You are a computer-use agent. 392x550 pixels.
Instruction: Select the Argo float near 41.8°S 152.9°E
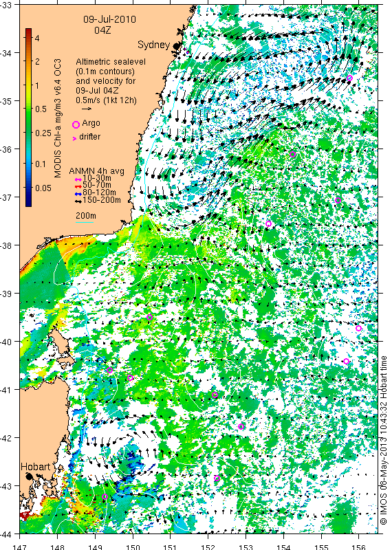[241, 426]
